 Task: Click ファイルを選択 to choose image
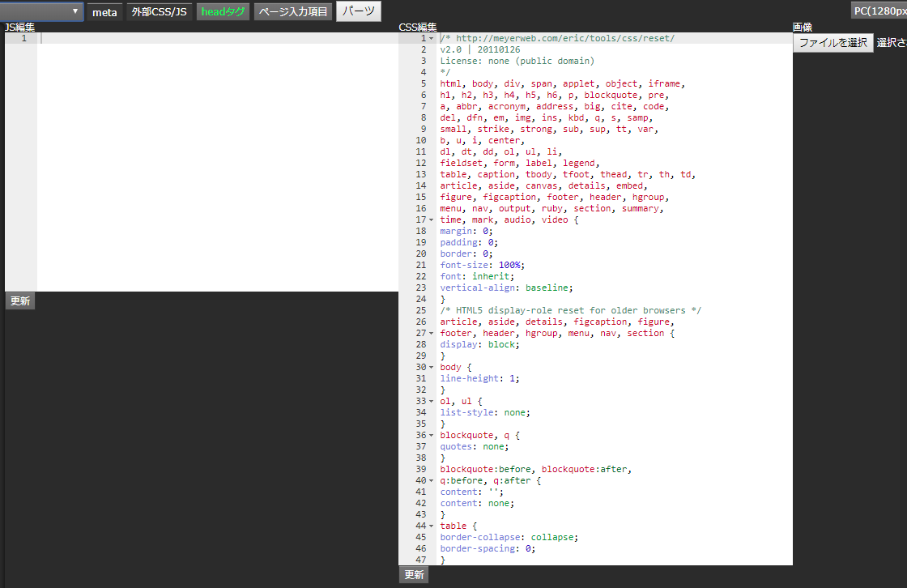[x=833, y=42]
